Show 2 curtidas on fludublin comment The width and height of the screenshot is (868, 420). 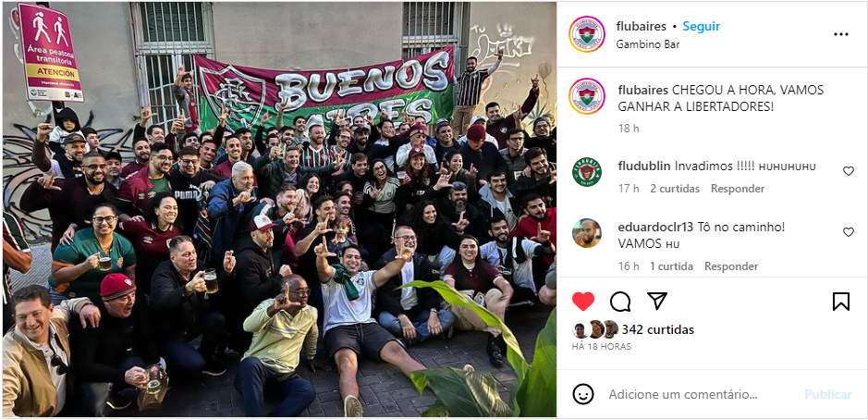(675, 189)
